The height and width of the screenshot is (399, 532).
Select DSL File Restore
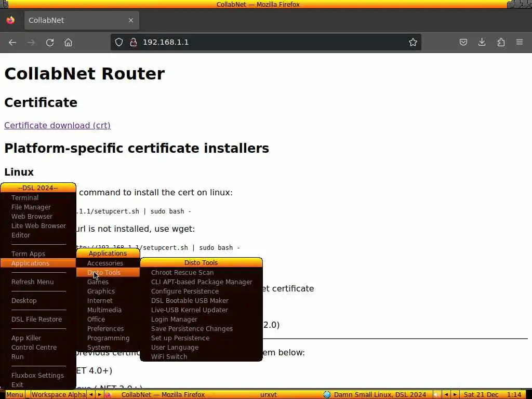[x=38, y=320]
